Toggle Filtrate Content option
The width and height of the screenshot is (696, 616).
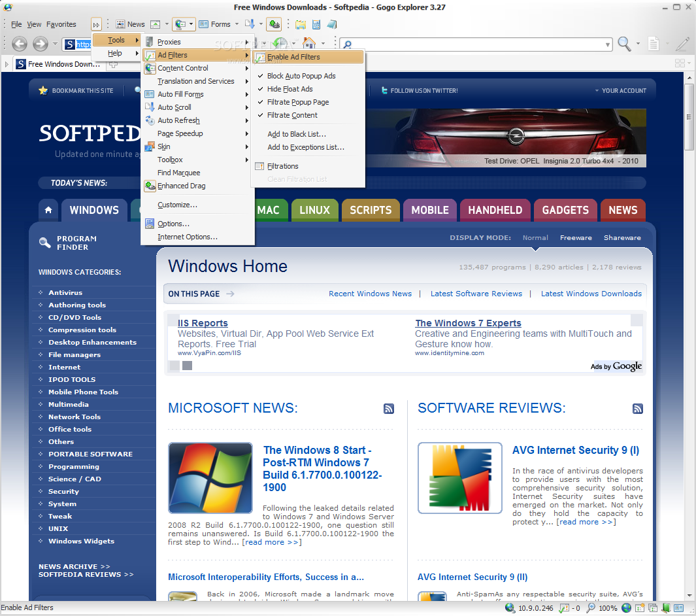click(308, 115)
